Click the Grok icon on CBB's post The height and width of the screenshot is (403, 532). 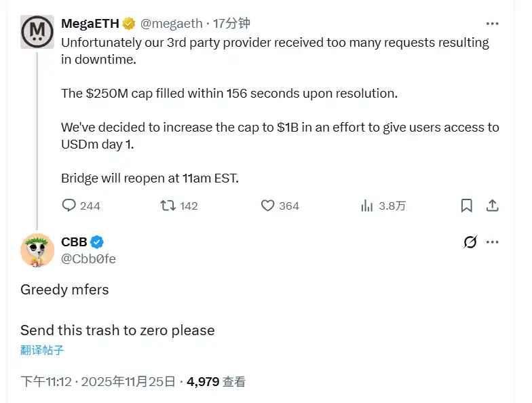[470, 242]
